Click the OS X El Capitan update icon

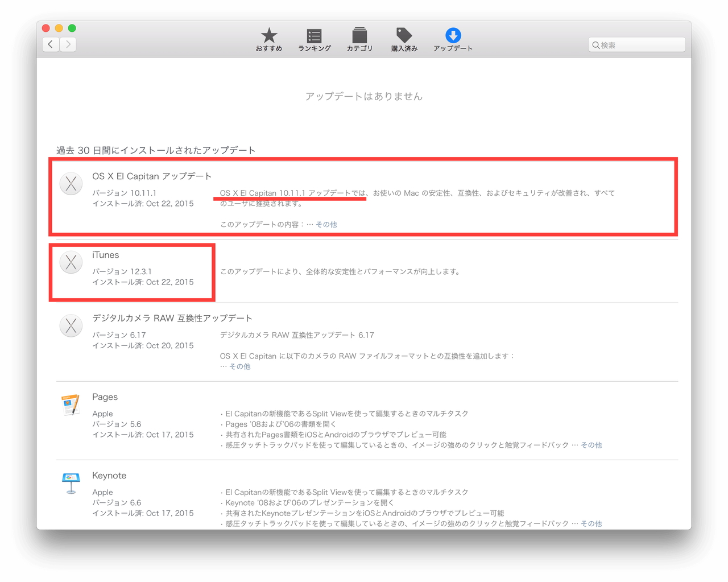[71, 184]
